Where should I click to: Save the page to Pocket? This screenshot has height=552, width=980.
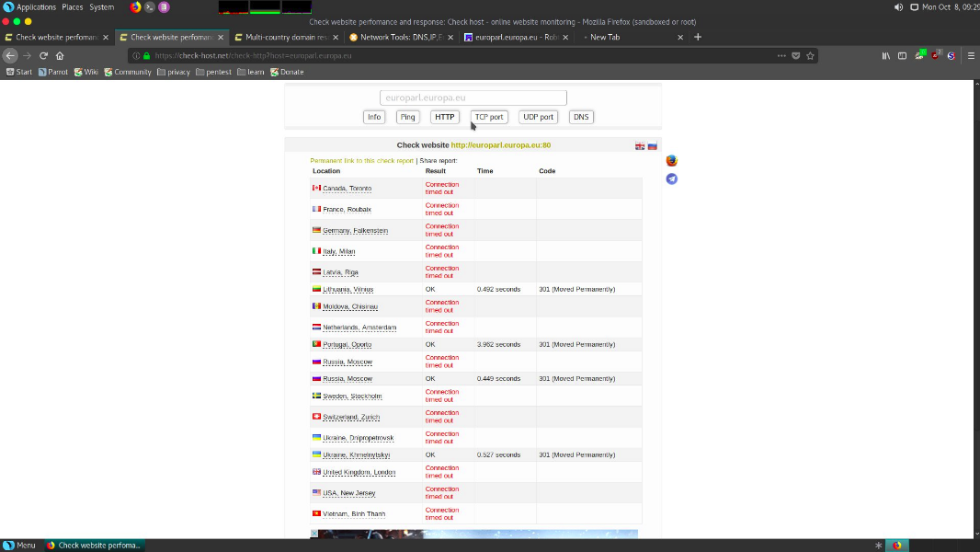(795, 55)
